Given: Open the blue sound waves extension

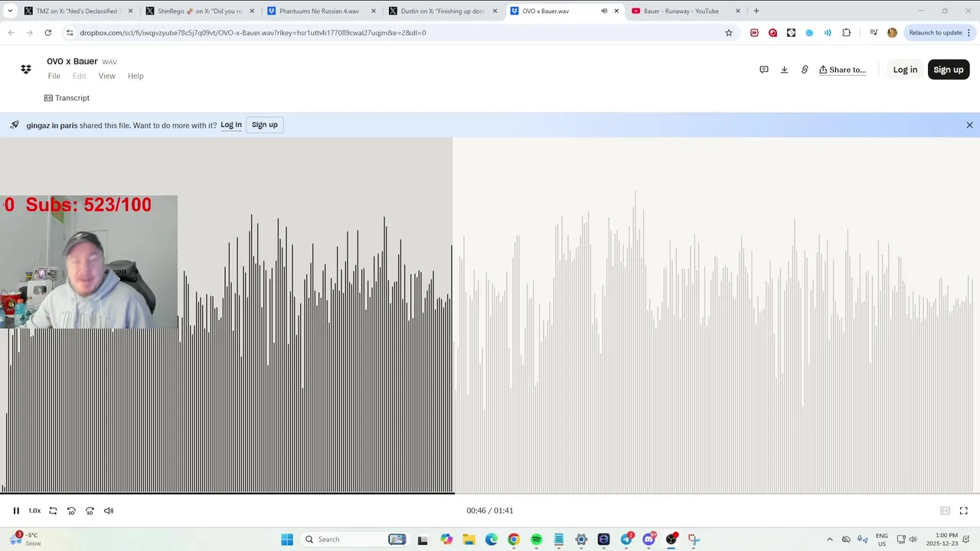Looking at the screenshot, I should pos(828,33).
